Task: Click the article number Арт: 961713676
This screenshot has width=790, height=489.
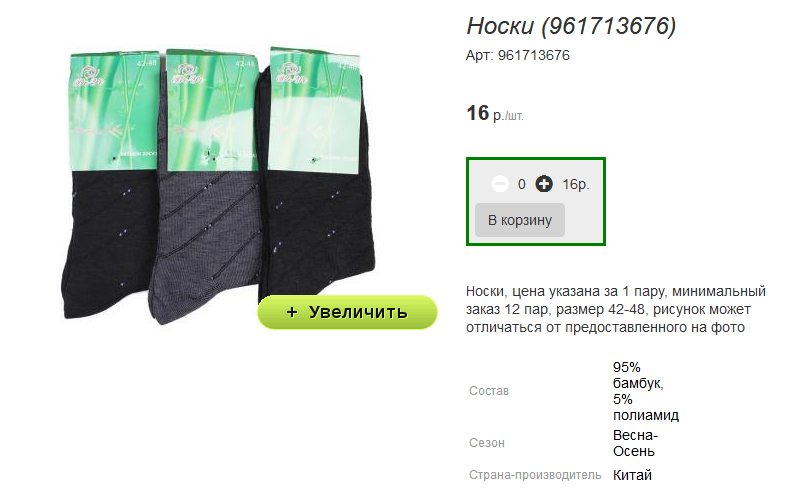Action: tap(517, 55)
